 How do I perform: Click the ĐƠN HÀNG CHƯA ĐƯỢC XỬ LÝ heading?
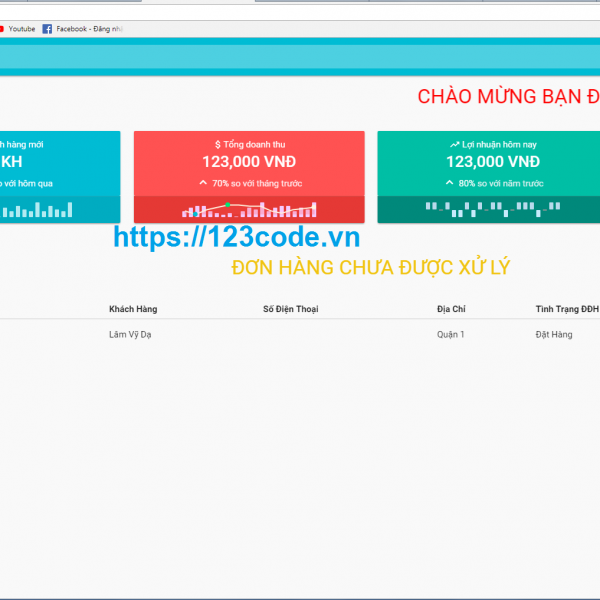pos(371,268)
